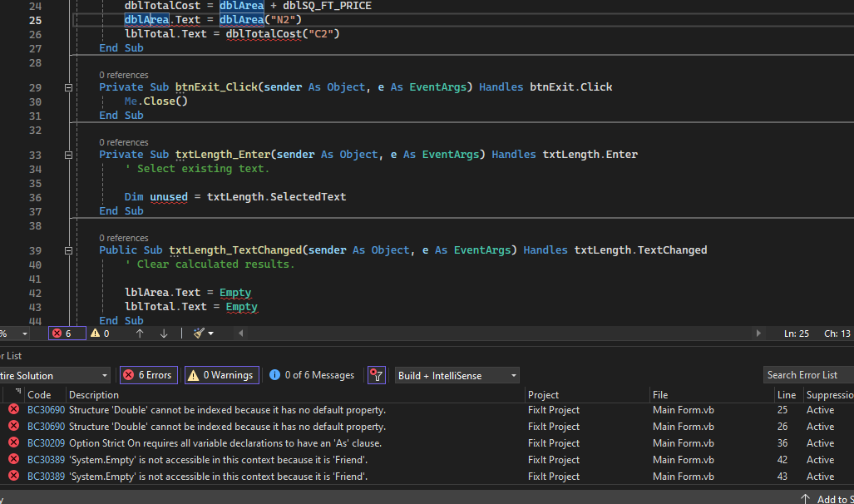Collapse the txtLength_TextChanged sub region
The image size is (854, 504).
pyautogui.click(x=69, y=250)
